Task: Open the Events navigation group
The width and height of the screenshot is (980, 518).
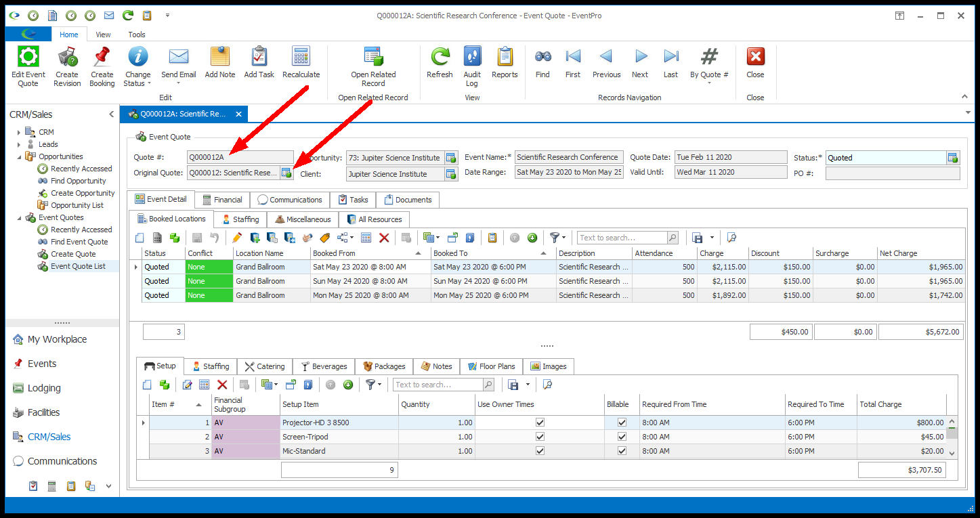Action: click(x=42, y=364)
